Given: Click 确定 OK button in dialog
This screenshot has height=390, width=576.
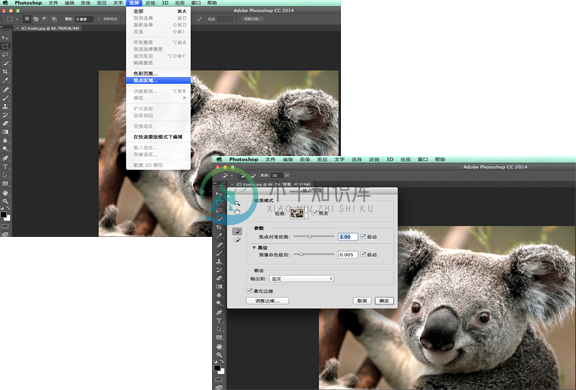Looking at the screenshot, I should tap(384, 301).
